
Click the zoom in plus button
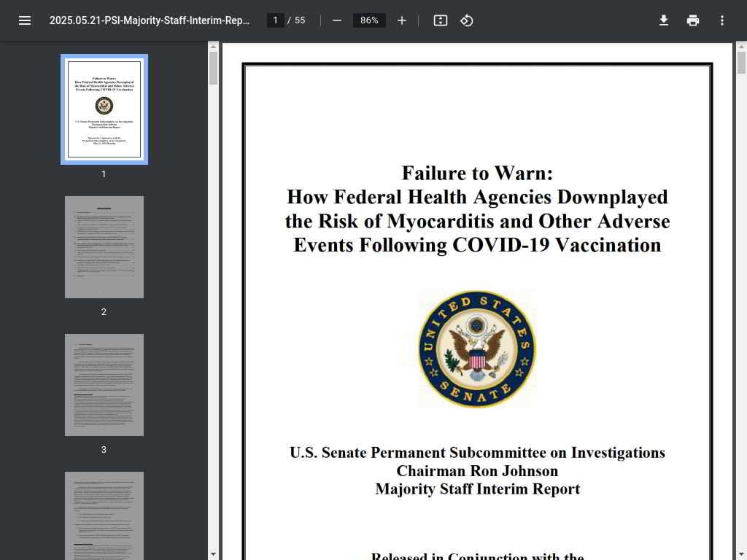tap(402, 20)
